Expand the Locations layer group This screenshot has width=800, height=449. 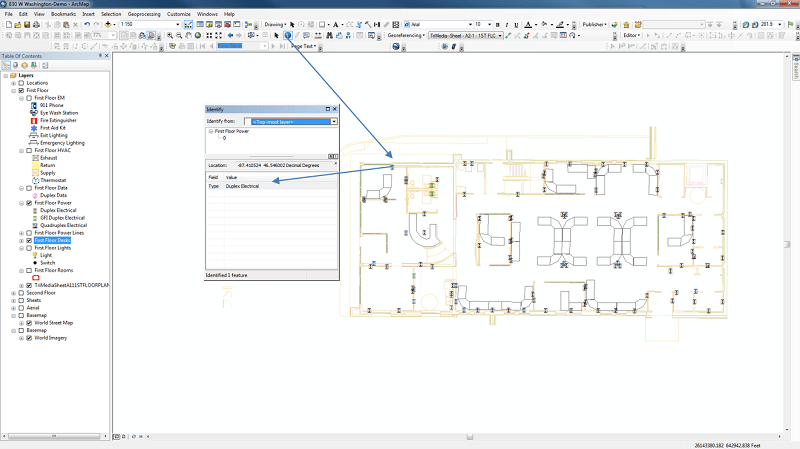(14, 83)
